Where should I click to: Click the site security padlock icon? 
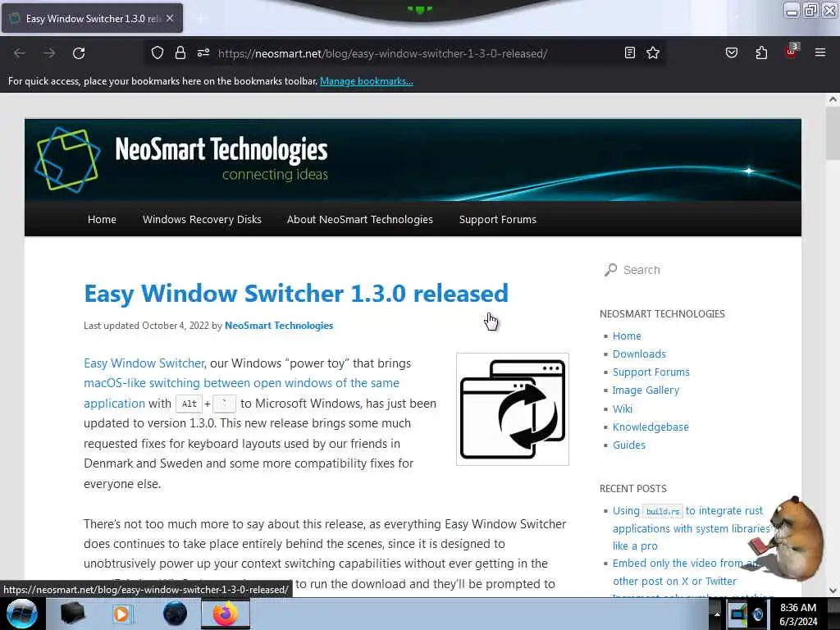pos(180,53)
